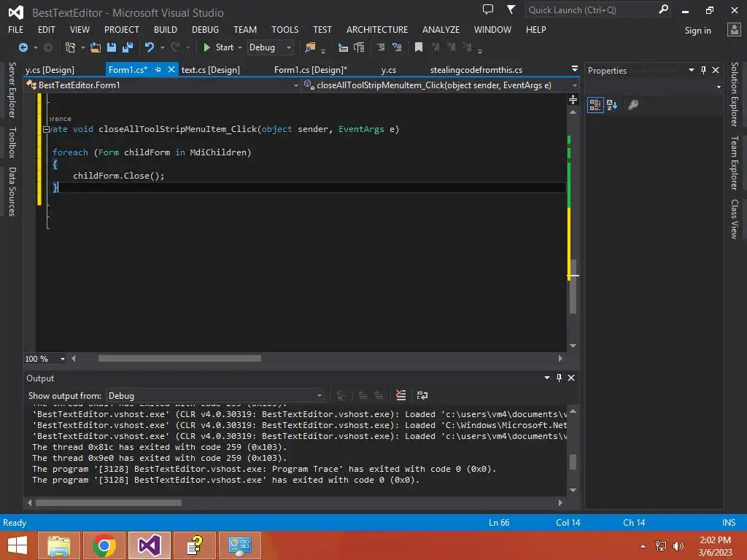Click the code editor vertical scrollbar thumb
Image resolution: width=747 pixels, height=560 pixels.
coord(573,287)
